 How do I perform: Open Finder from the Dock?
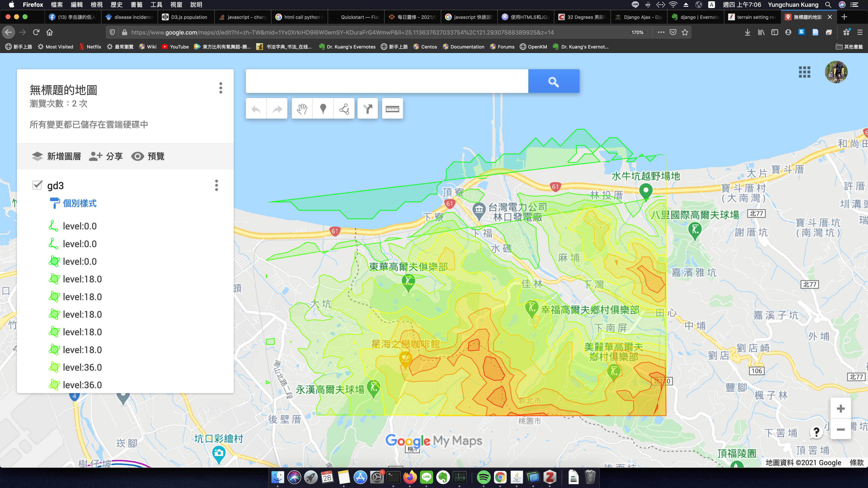[278, 478]
